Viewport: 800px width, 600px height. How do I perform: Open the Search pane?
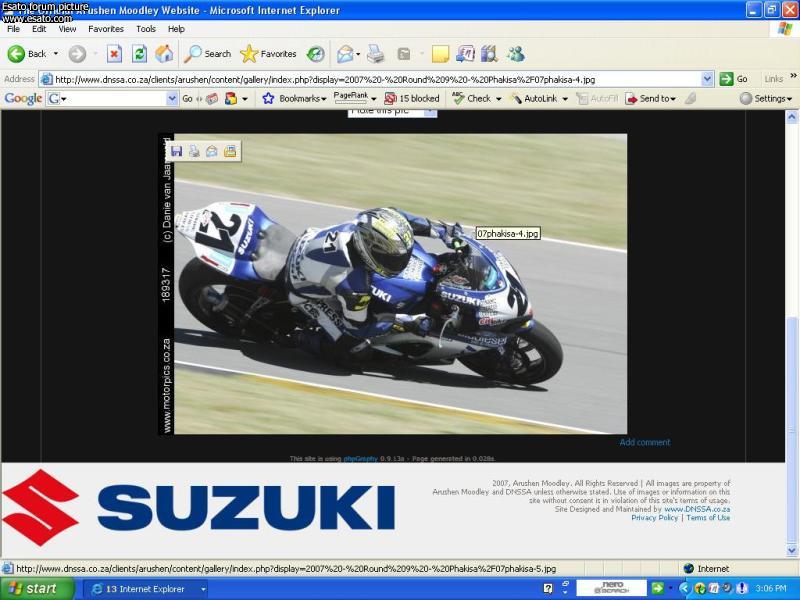click(x=208, y=54)
